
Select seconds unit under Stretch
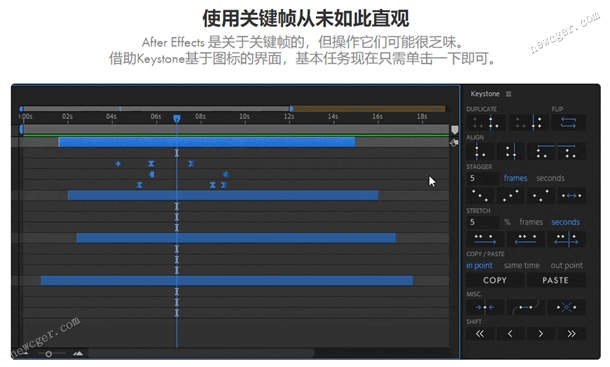(565, 222)
